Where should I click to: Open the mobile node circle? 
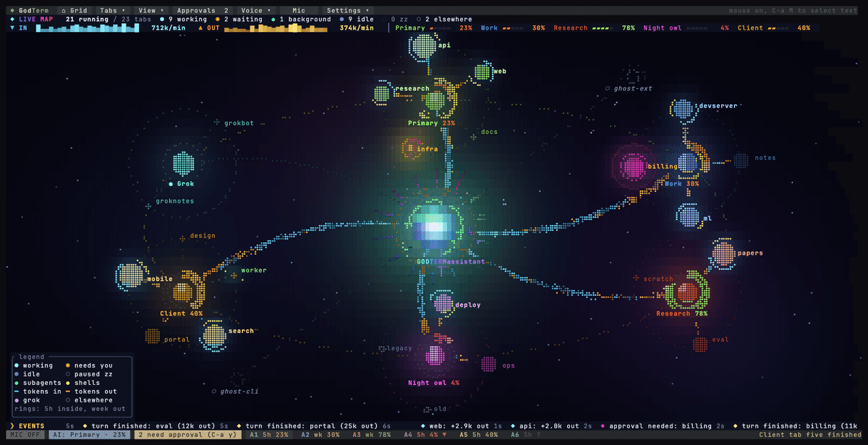[x=130, y=276]
